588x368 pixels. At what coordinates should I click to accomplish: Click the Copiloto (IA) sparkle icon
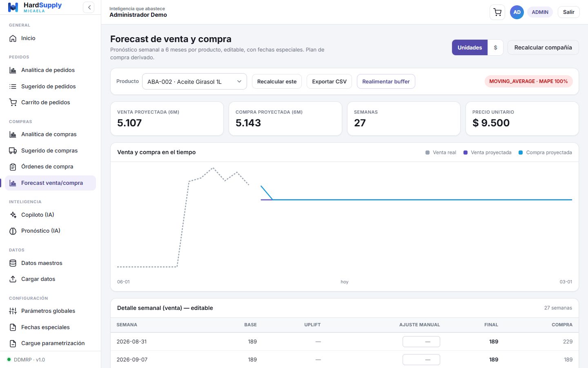[13, 215]
